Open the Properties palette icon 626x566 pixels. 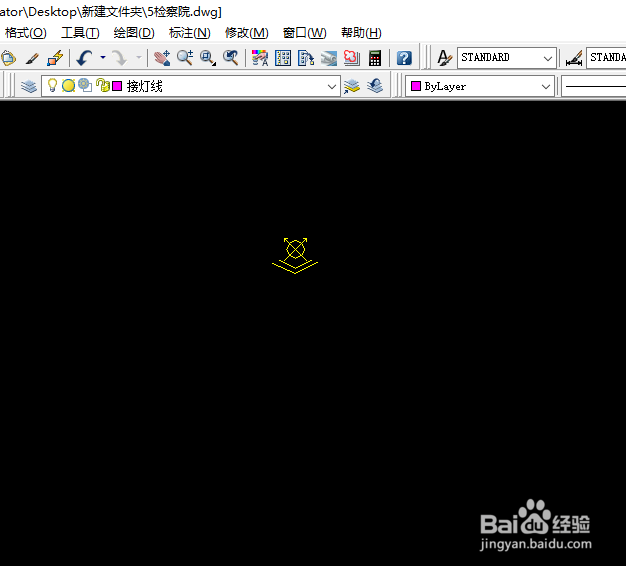(260, 58)
